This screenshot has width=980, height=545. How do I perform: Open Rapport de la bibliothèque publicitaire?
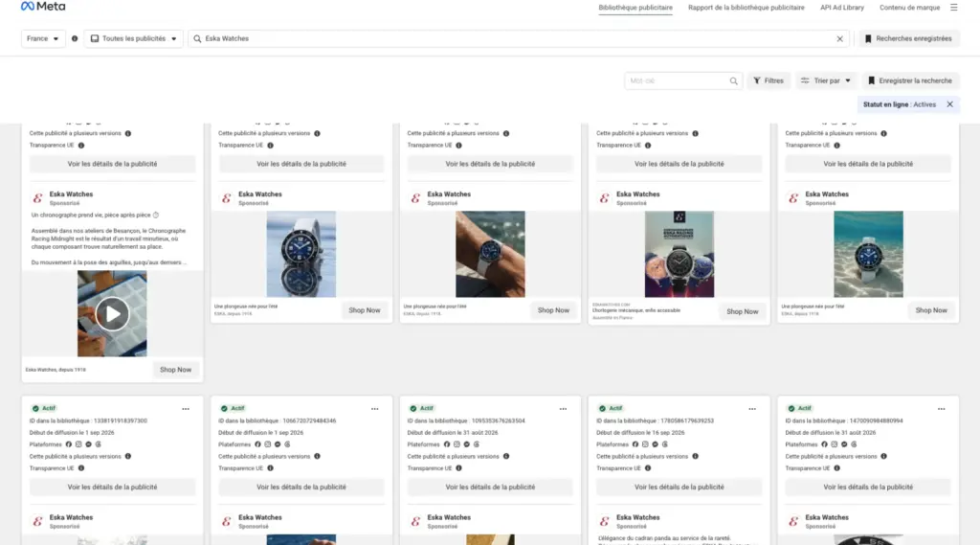pos(746,8)
